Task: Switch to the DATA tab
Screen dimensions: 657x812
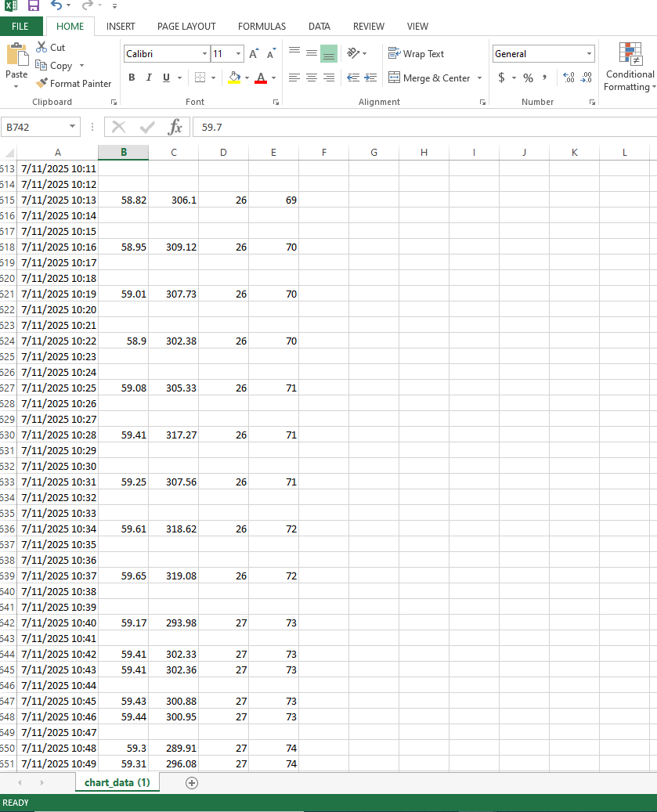Action: [319, 27]
